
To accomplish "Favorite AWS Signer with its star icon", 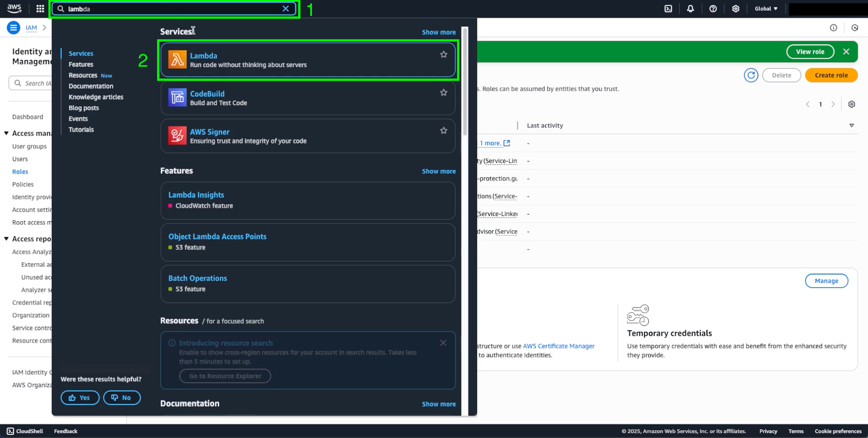I will [x=443, y=130].
